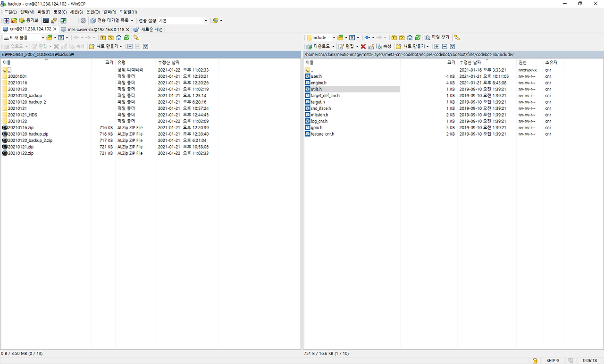Go to local home directory icon

pyautogui.click(x=119, y=38)
